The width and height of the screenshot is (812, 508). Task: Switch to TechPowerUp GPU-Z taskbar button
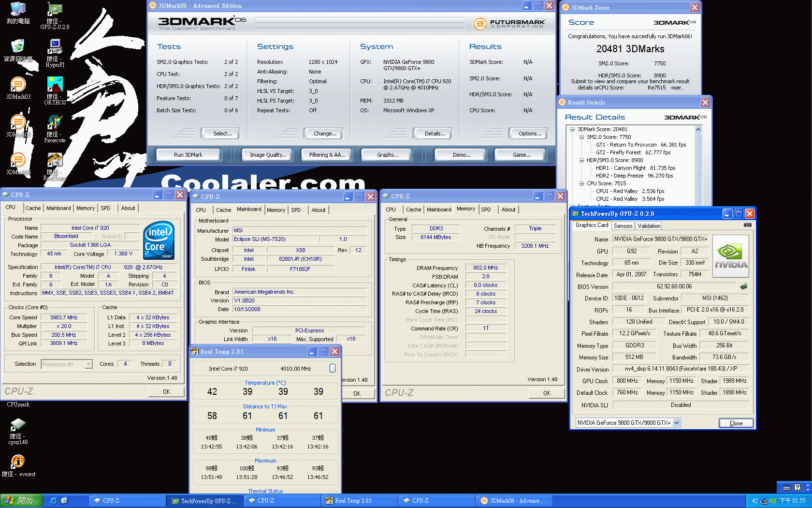(x=205, y=501)
